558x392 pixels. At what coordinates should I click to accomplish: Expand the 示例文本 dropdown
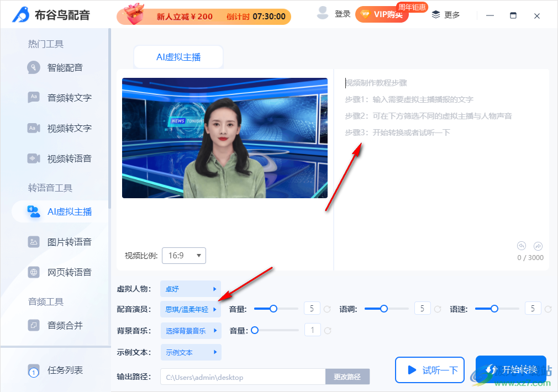tap(190, 352)
